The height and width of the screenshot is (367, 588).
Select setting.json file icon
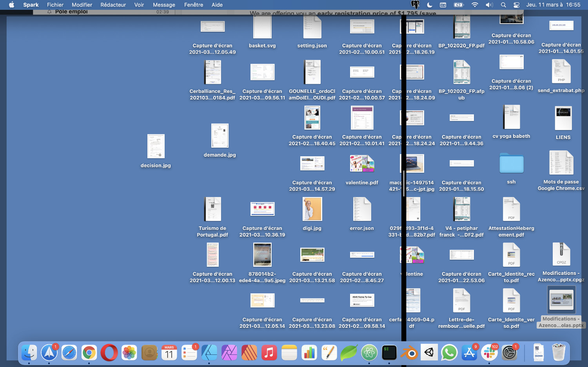(x=312, y=27)
